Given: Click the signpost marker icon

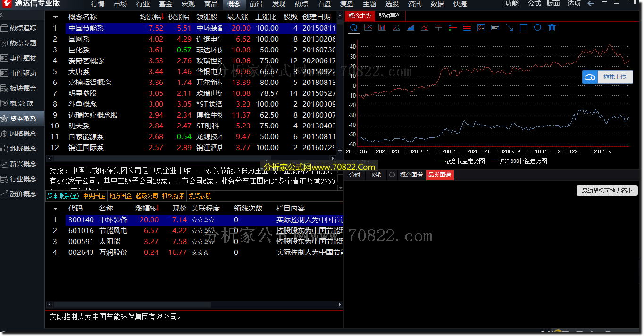Looking at the screenshot, I should [439, 28].
